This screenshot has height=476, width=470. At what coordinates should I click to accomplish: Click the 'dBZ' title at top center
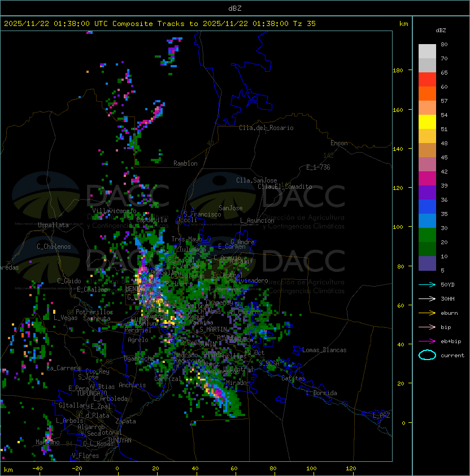(x=235, y=8)
